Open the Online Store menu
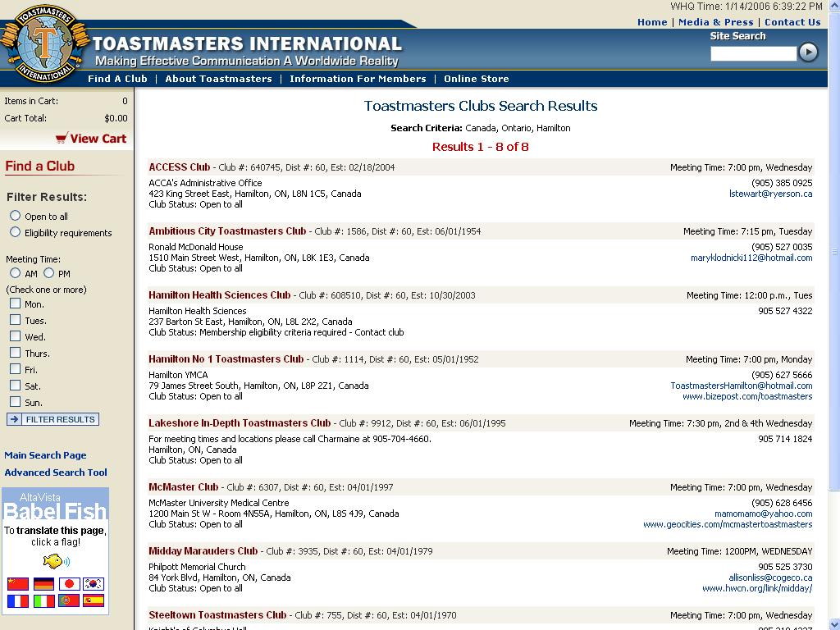The width and height of the screenshot is (840, 630). pos(477,79)
